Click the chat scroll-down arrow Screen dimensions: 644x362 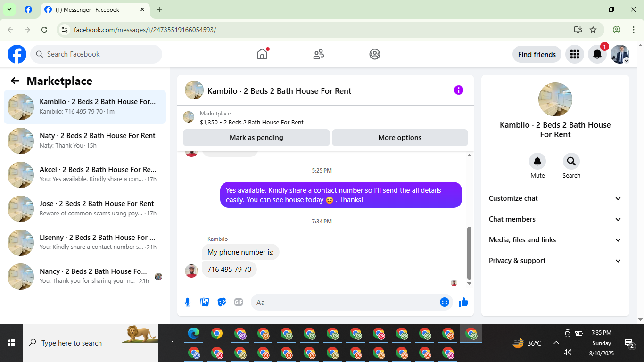(469, 283)
